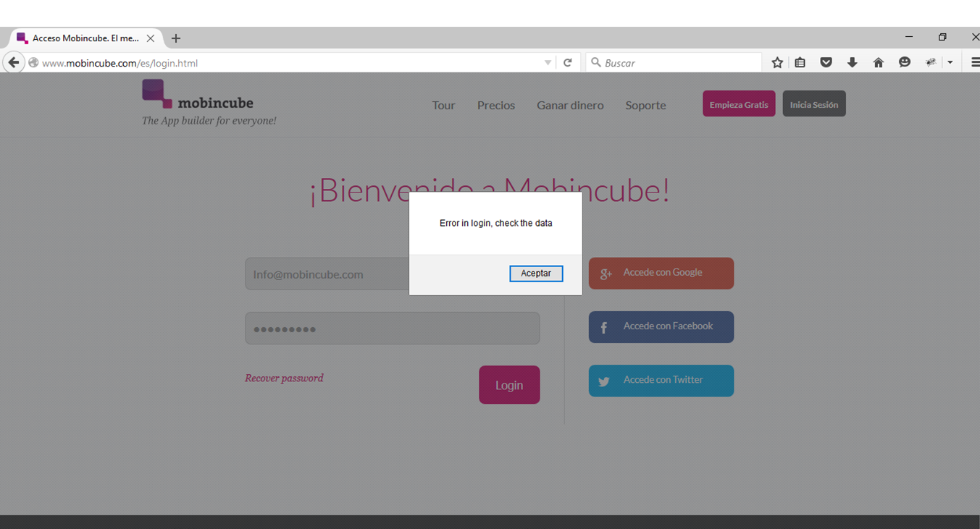Go to Firefox home page icon

(879, 63)
